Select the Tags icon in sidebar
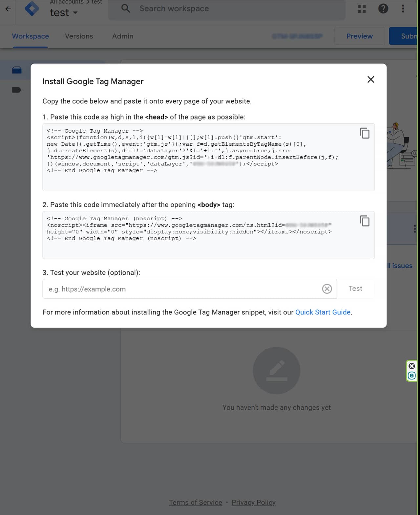The width and height of the screenshot is (420, 515). (17, 90)
